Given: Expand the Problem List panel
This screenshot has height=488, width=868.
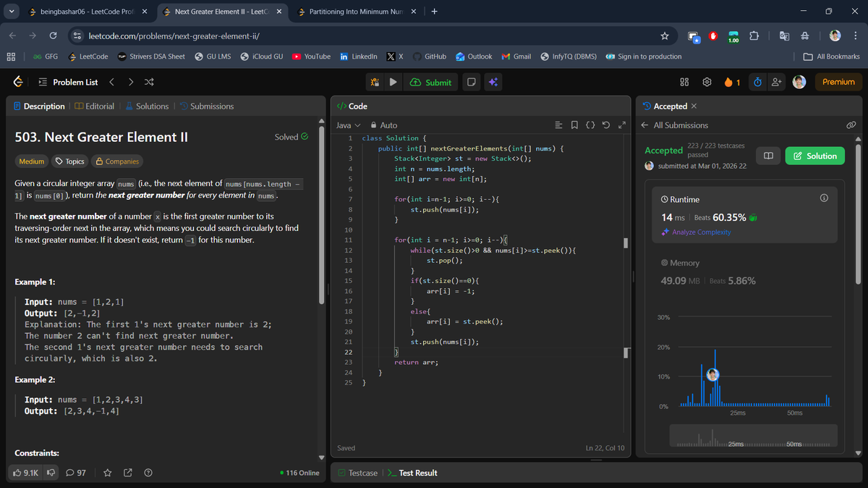Looking at the screenshot, I should [x=68, y=82].
